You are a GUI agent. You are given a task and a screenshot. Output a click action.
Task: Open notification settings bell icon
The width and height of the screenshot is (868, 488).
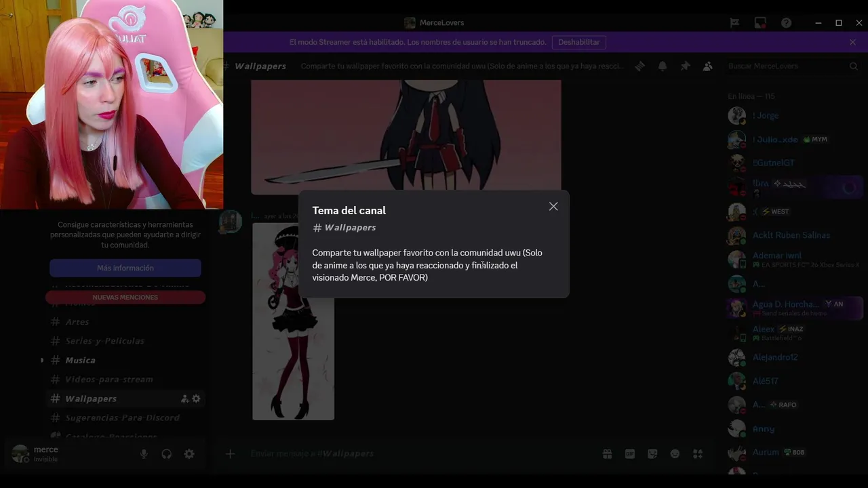coord(663,66)
